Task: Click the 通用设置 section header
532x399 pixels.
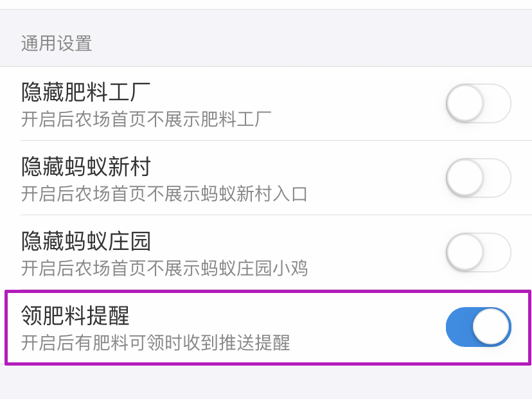Action: (x=57, y=44)
